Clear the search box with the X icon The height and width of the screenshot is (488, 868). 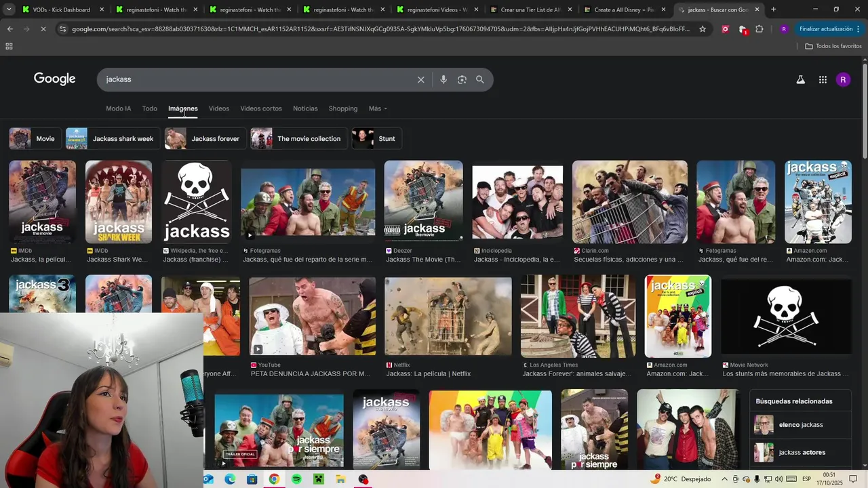(x=420, y=79)
